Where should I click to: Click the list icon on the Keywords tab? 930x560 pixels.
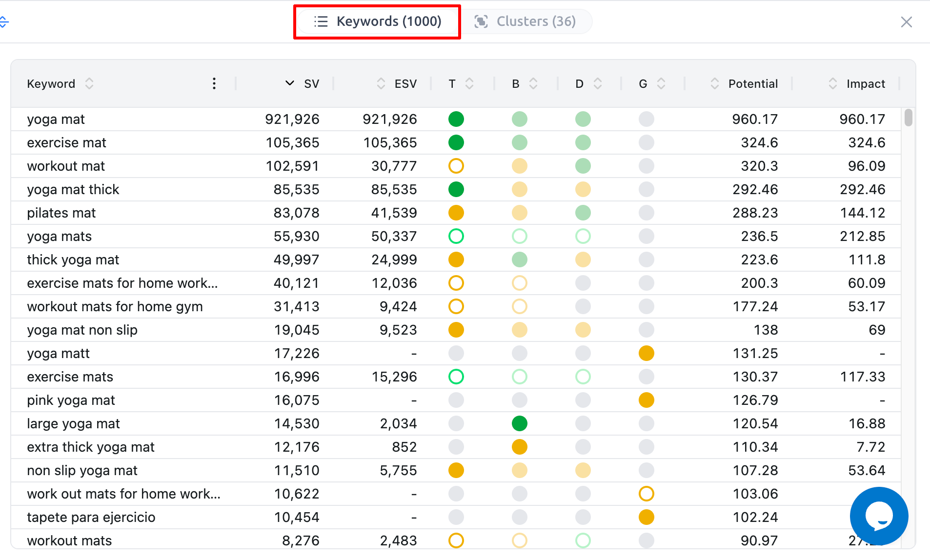click(321, 21)
